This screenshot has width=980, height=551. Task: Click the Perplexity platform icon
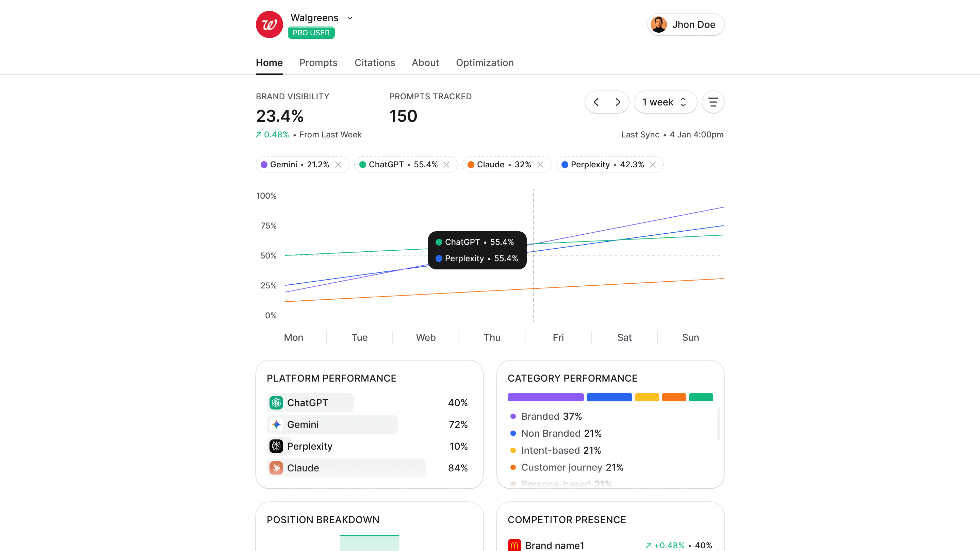click(x=276, y=446)
